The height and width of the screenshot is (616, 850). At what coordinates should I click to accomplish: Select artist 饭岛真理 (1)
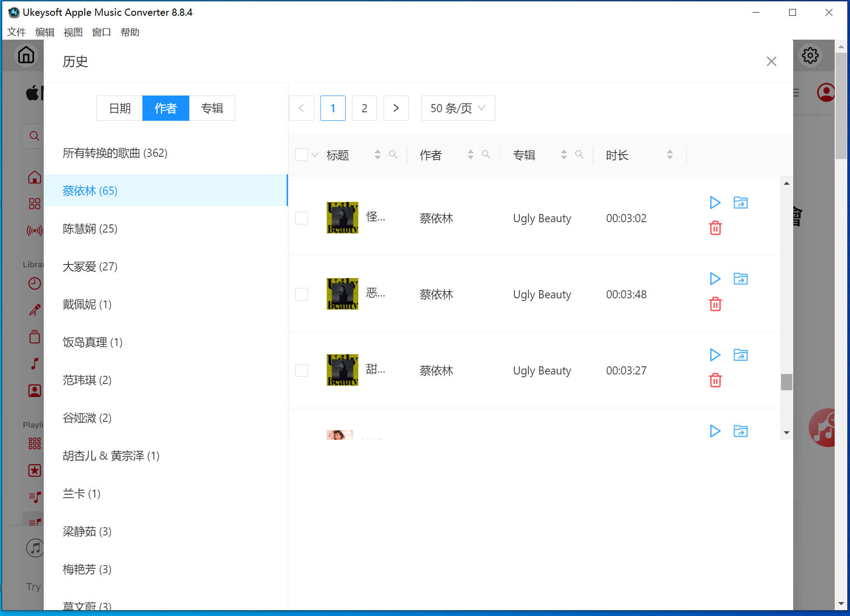tap(166, 342)
